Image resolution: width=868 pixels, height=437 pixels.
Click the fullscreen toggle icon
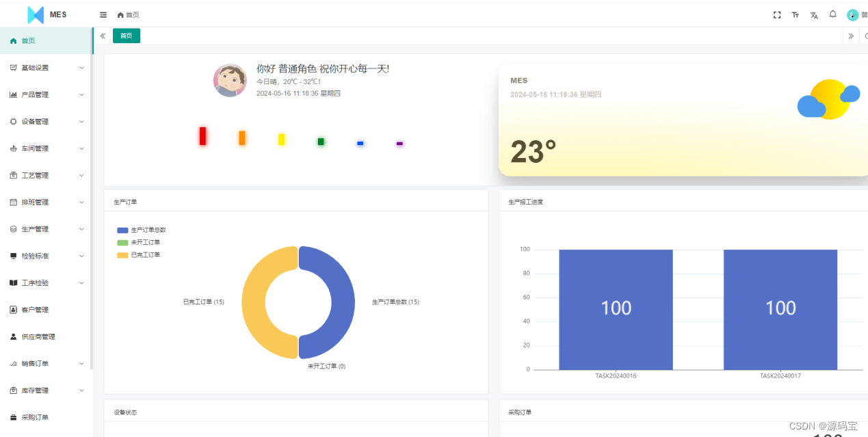(777, 14)
